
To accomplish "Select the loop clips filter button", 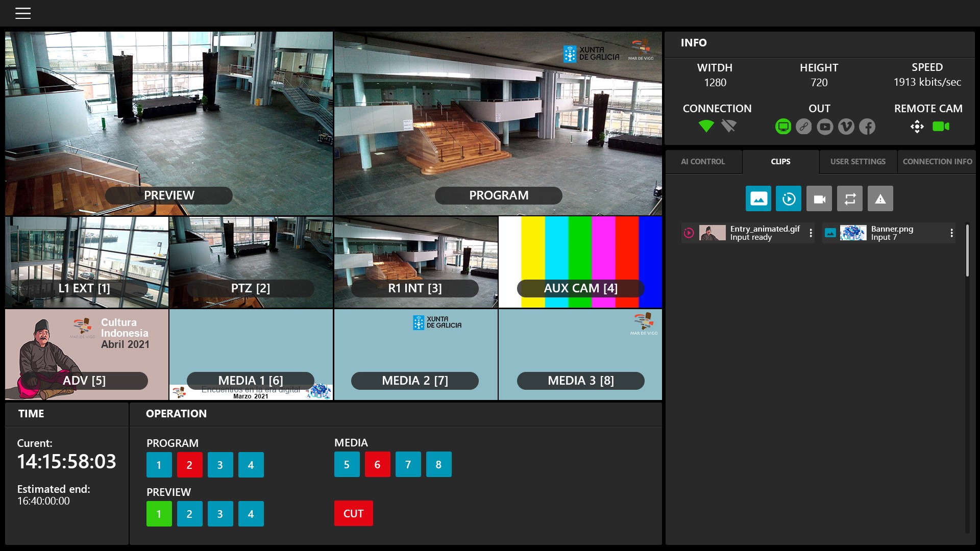I will (850, 199).
